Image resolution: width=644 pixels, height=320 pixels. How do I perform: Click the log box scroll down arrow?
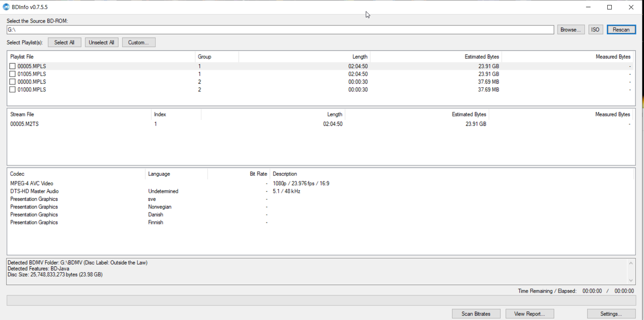click(631, 280)
